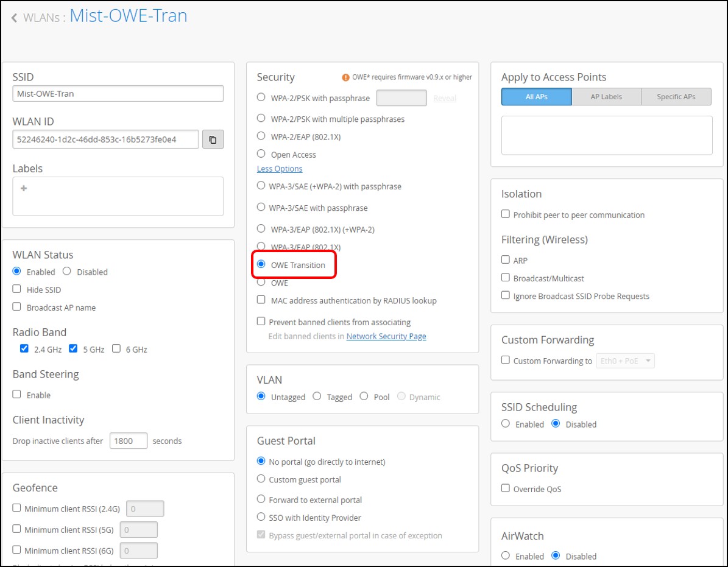Check Minimum client RSSI (6G)

(x=16, y=549)
